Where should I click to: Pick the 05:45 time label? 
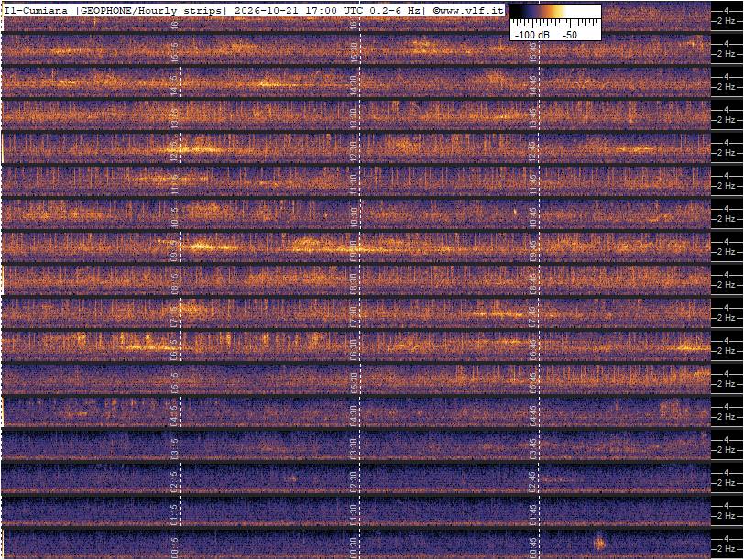[533, 383]
